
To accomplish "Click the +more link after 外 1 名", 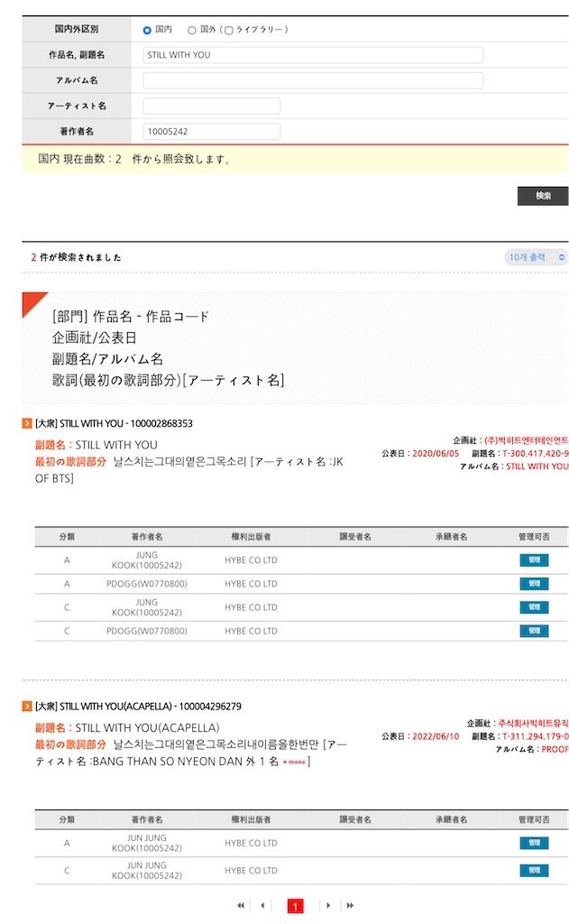I will 294,762.
